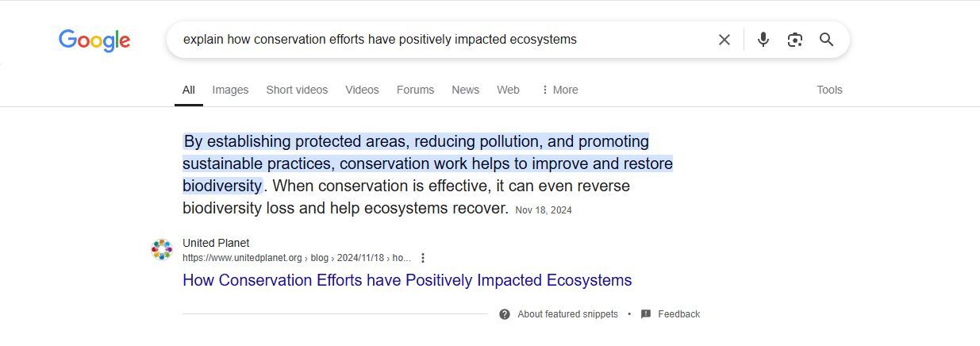Image resolution: width=980 pixels, height=346 pixels.
Task: Open three-dot options beside United Planet result
Action: point(423,258)
